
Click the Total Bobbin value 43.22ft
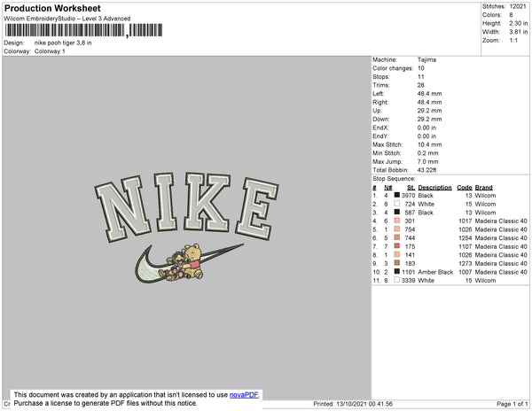(x=426, y=170)
